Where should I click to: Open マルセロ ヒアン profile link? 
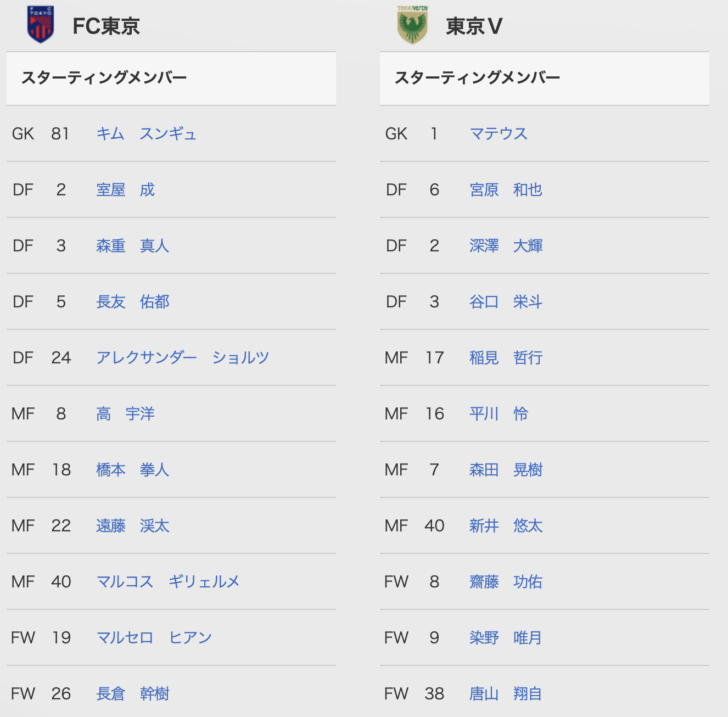coord(154,637)
